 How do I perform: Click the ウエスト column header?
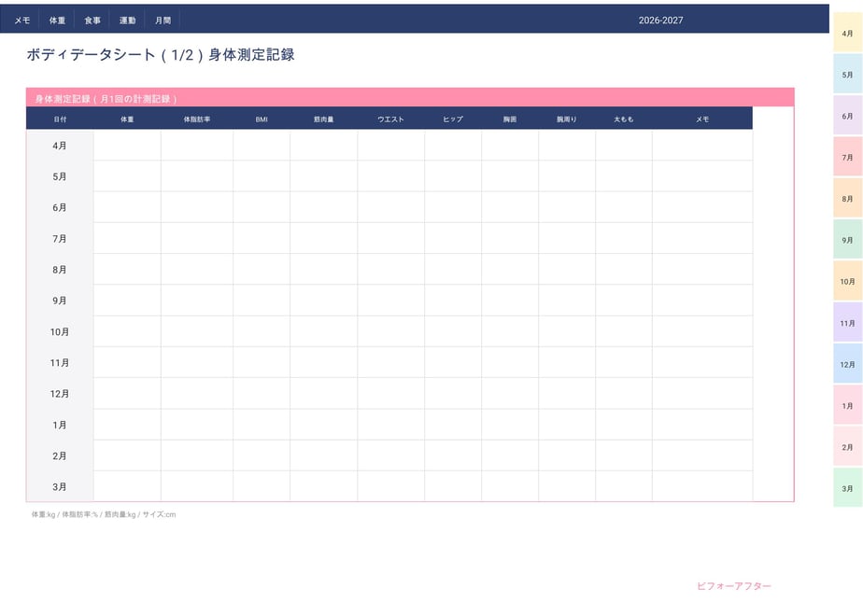390,119
